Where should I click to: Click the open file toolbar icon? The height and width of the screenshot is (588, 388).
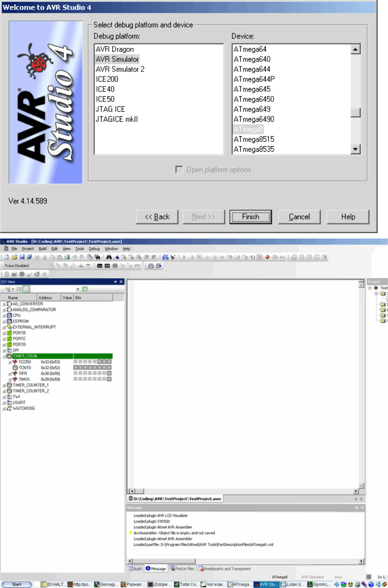coord(14,257)
